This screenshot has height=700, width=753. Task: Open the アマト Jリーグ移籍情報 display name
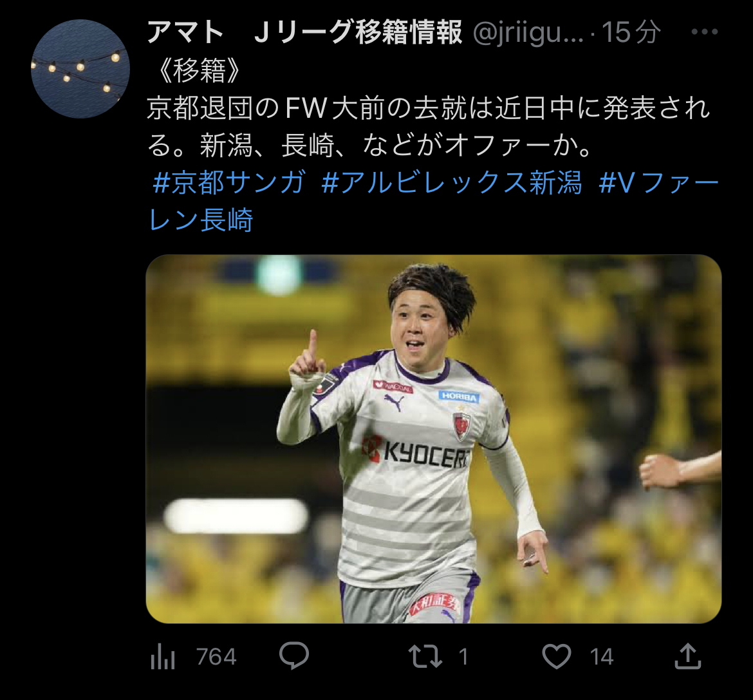click(x=304, y=32)
